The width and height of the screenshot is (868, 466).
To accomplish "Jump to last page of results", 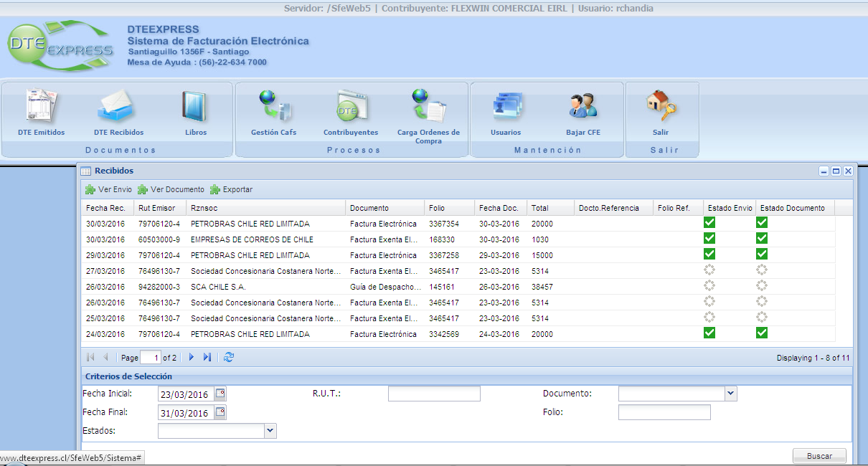I will tap(207, 357).
